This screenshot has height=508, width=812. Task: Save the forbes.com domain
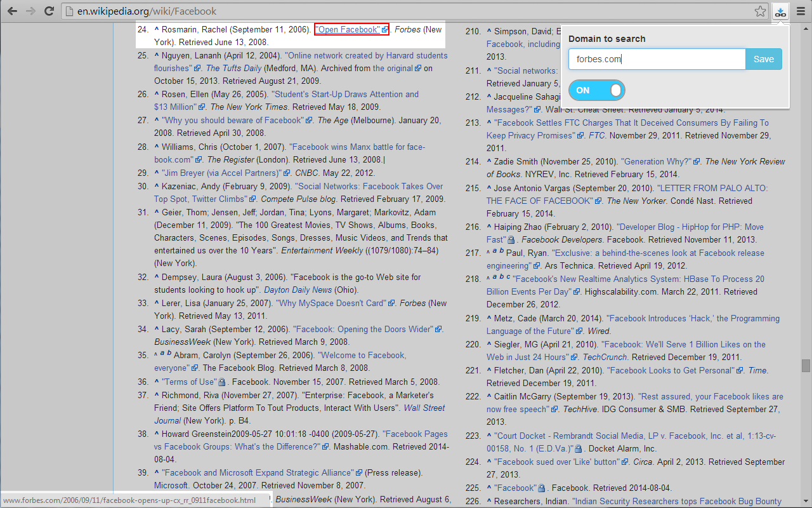point(764,59)
